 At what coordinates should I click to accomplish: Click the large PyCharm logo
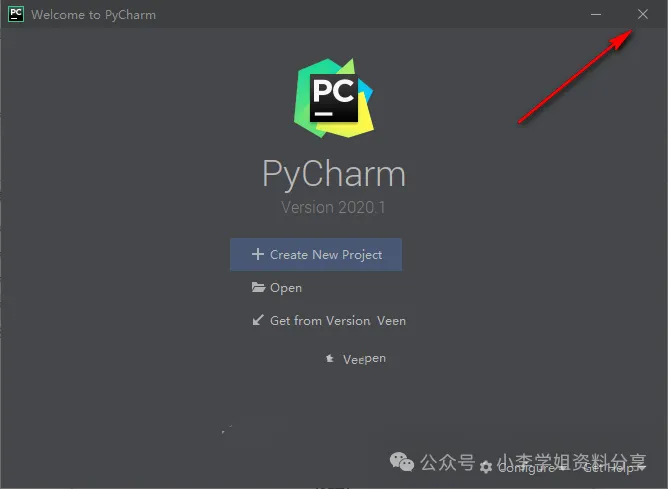coord(334,98)
